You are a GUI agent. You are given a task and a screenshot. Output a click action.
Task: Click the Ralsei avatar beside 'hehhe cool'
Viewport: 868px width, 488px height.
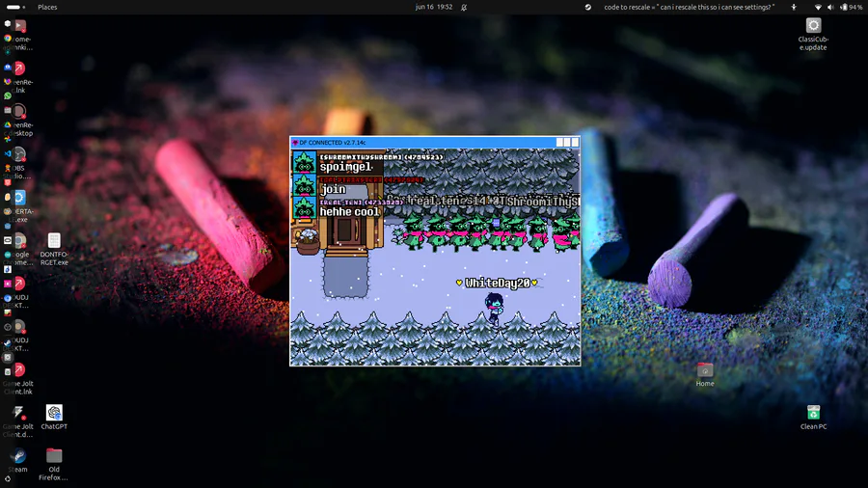pos(304,207)
